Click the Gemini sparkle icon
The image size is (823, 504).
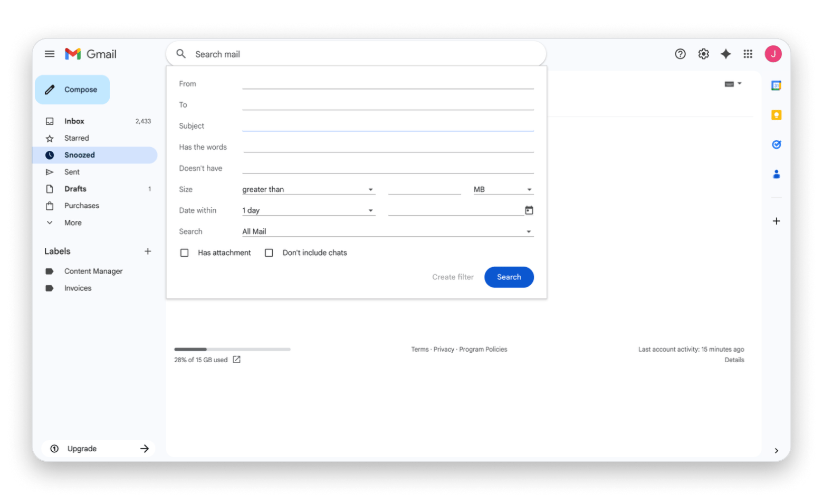coord(726,54)
